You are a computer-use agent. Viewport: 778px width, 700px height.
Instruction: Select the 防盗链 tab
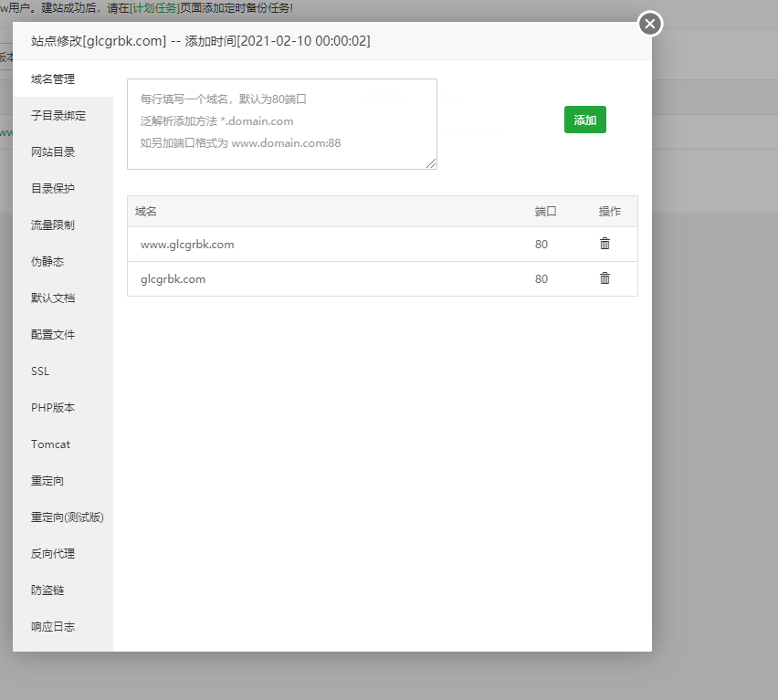[x=63, y=590]
